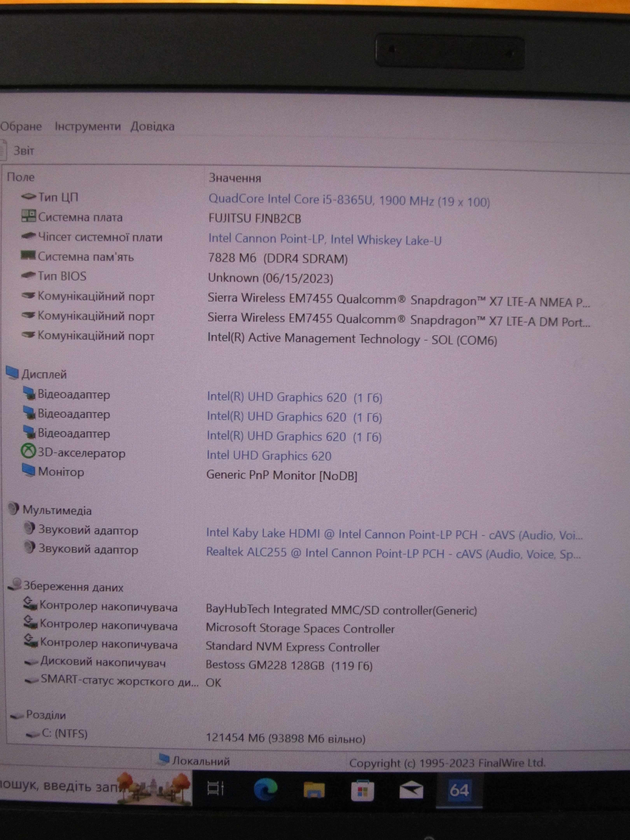Open the QuadCore Intel Core i5-8365U link
This screenshot has height=840, width=630.
tap(349, 200)
